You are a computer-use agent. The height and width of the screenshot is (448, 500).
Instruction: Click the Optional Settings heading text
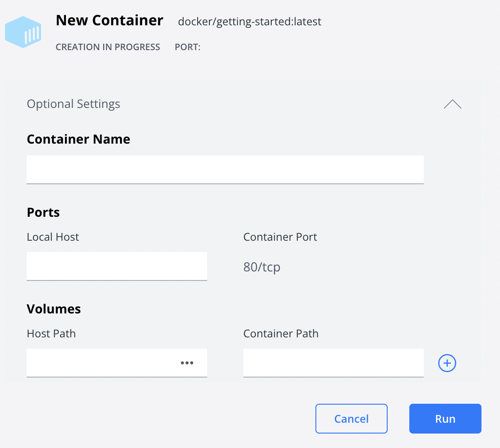coord(74,104)
